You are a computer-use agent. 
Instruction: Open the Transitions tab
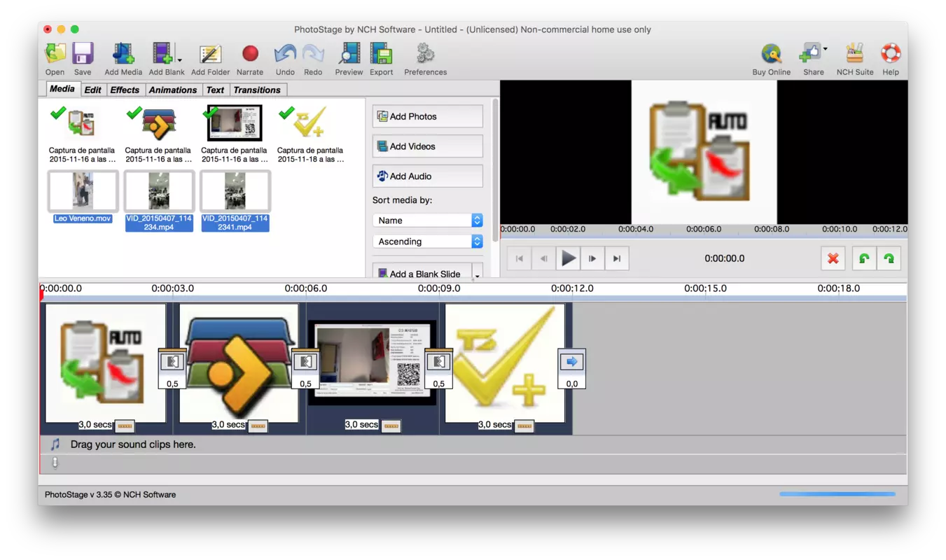(257, 90)
